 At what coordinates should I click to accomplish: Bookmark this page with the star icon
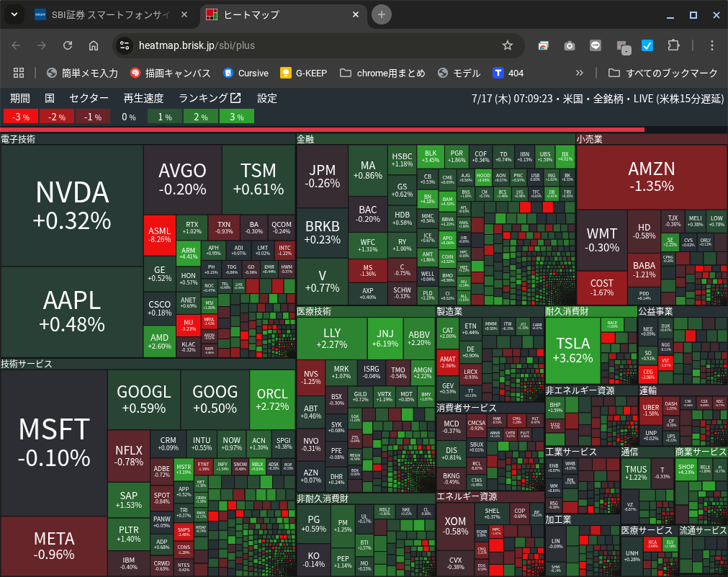[508, 45]
